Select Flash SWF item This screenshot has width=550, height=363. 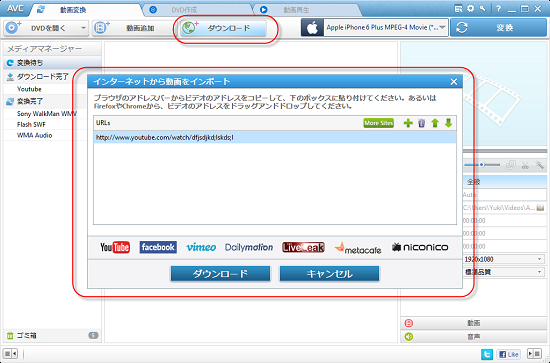(31, 125)
